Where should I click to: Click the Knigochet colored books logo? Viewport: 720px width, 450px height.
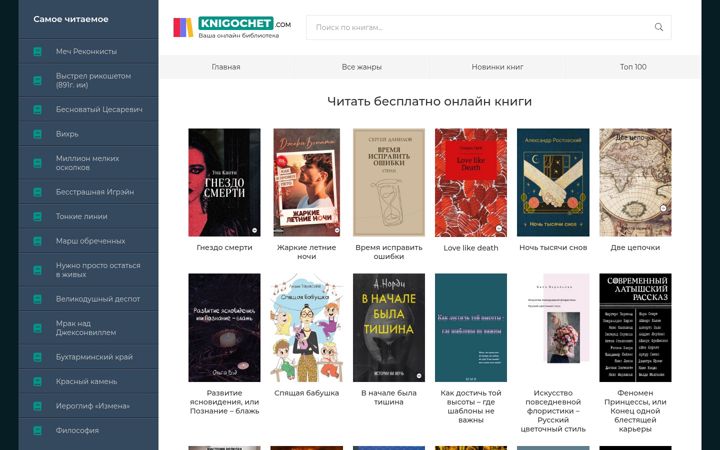click(183, 28)
